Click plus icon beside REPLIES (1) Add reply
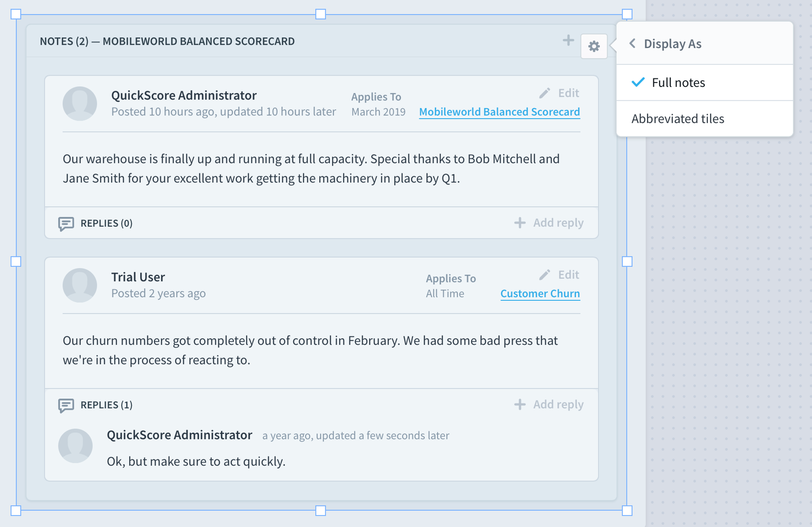Image resolution: width=812 pixels, height=527 pixels. [520, 404]
